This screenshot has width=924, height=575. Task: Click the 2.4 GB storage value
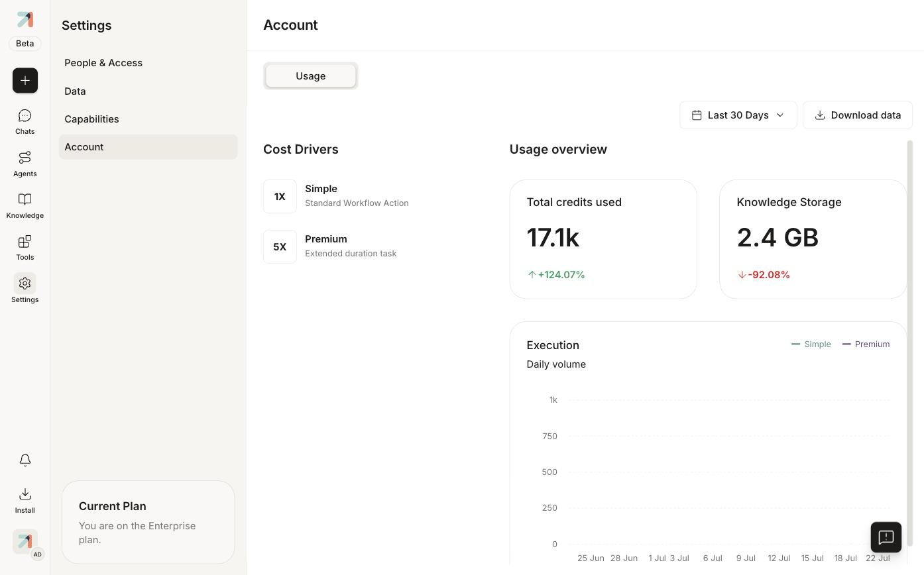[778, 238]
